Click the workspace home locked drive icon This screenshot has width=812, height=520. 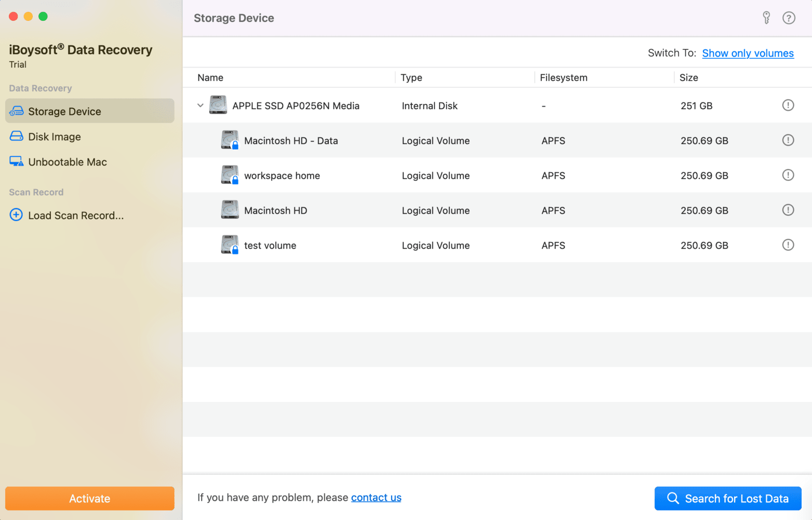tap(230, 175)
